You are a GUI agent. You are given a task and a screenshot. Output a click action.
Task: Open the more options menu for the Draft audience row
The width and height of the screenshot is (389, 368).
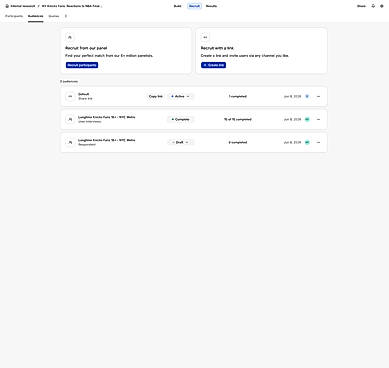318,142
